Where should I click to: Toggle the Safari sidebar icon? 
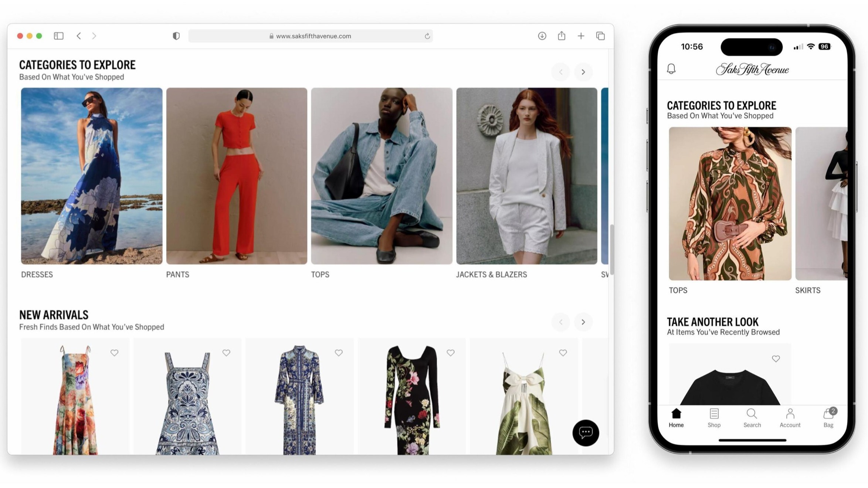[x=58, y=36]
